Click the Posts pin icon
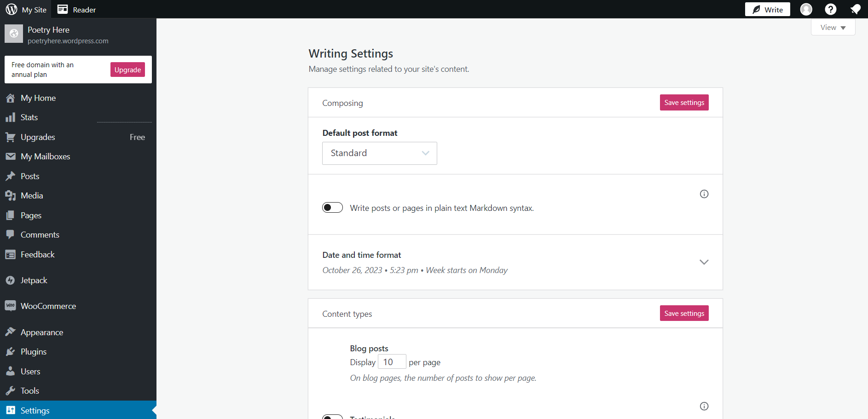Viewport: 868px width, 419px height. (11, 176)
